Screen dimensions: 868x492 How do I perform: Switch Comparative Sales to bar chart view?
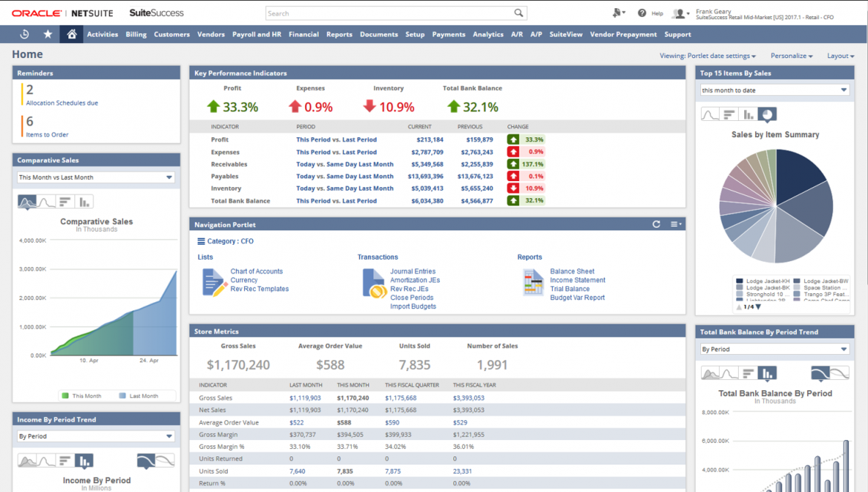(x=85, y=202)
